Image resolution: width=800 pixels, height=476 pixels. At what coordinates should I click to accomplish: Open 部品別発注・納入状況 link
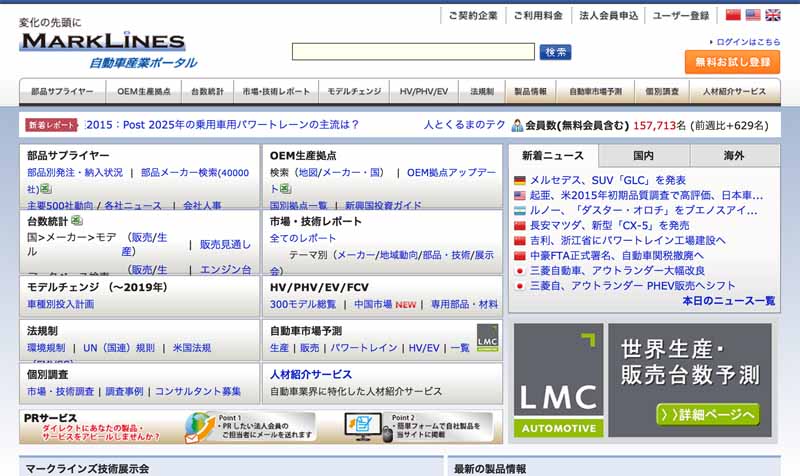[75, 172]
